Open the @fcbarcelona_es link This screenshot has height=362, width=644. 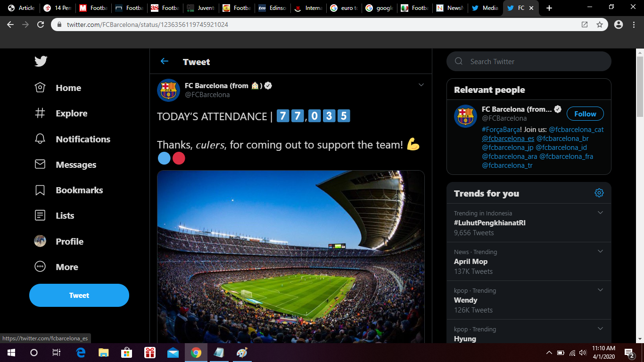click(508, 139)
